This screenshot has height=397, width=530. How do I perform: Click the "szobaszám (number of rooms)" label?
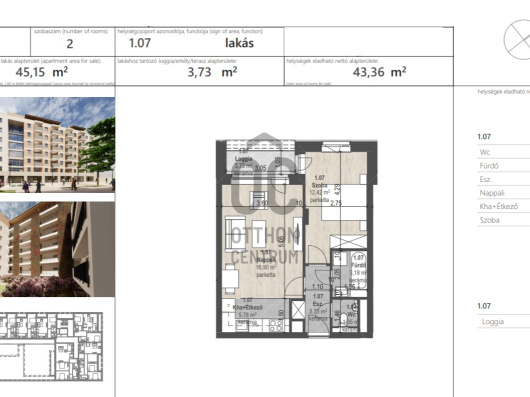tap(71, 31)
